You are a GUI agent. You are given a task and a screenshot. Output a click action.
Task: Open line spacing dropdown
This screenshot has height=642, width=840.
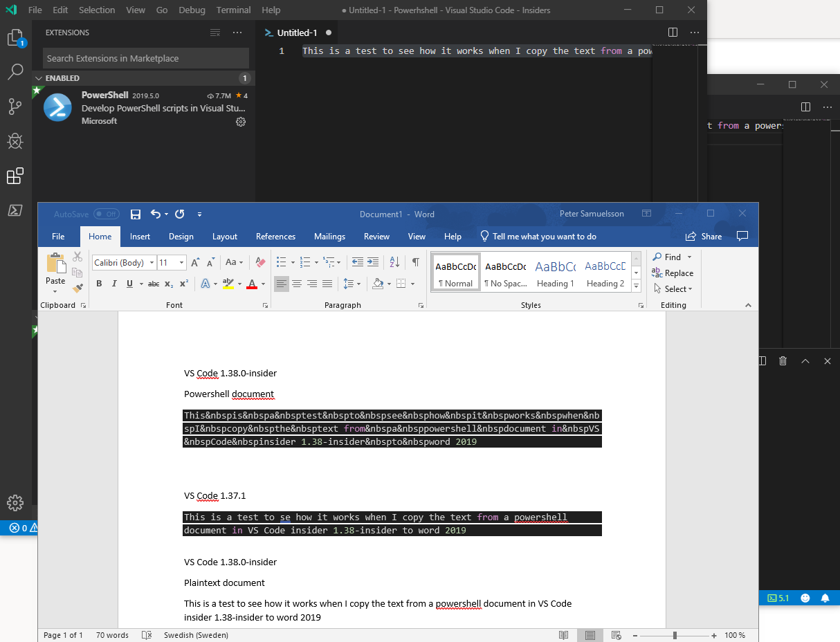(352, 284)
